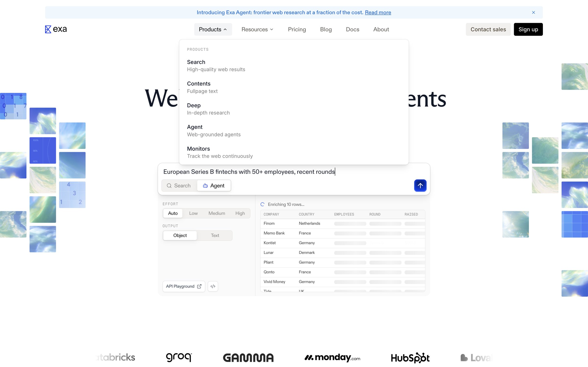
Task: Click the HubSpot logo
Action: 410,358
